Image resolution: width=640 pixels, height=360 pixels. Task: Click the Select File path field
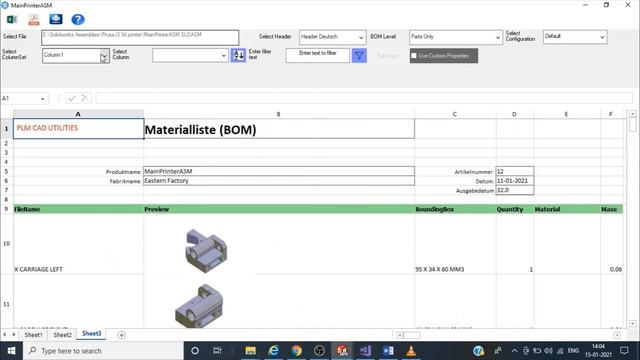[x=140, y=38]
